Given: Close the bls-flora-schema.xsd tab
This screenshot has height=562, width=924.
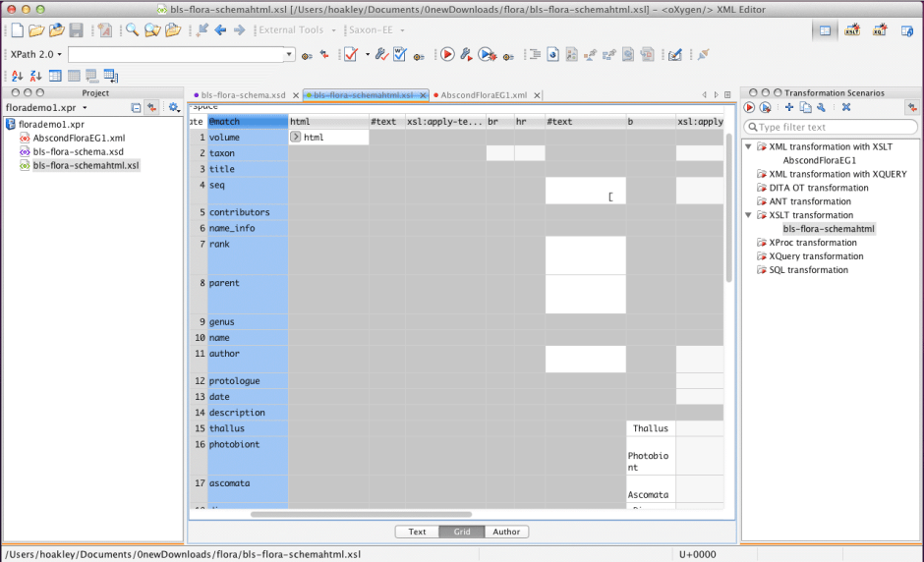Looking at the screenshot, I should (296, 95).
